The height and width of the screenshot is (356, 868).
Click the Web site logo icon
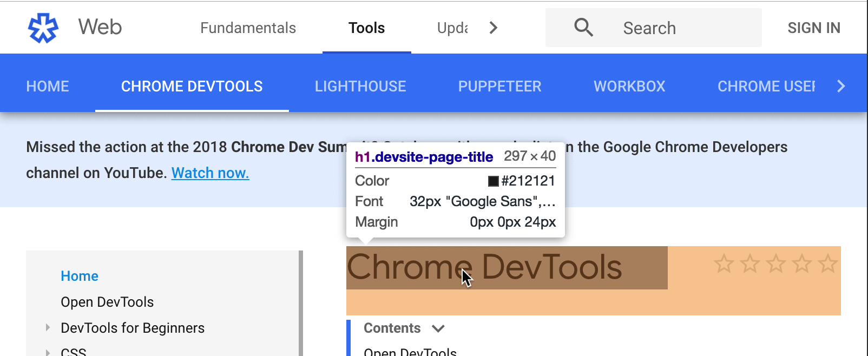pos(43,28)
